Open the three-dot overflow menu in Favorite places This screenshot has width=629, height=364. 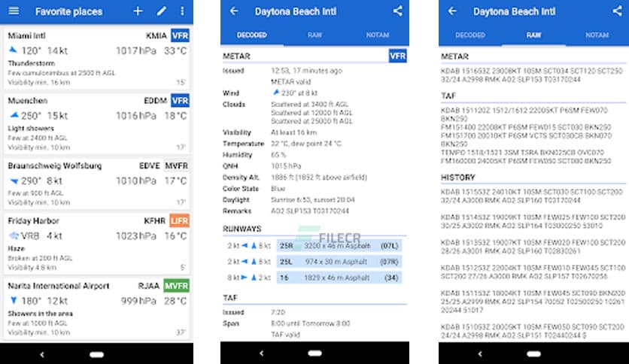click(x=182, y=11)
